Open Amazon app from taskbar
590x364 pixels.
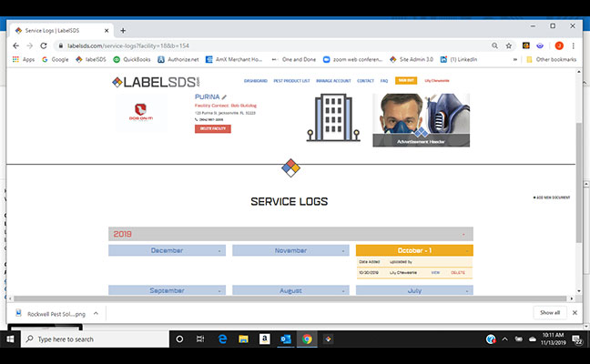[x=265, y=339]
